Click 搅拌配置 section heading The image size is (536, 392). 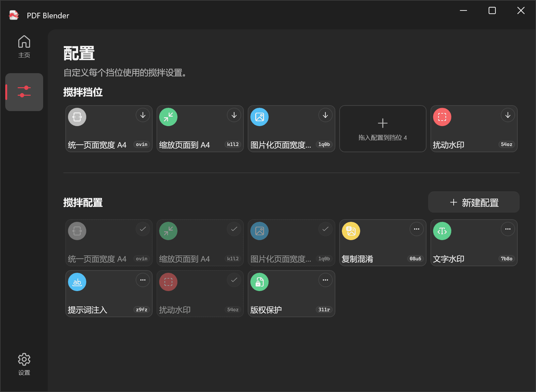click(x=83, y=203)
